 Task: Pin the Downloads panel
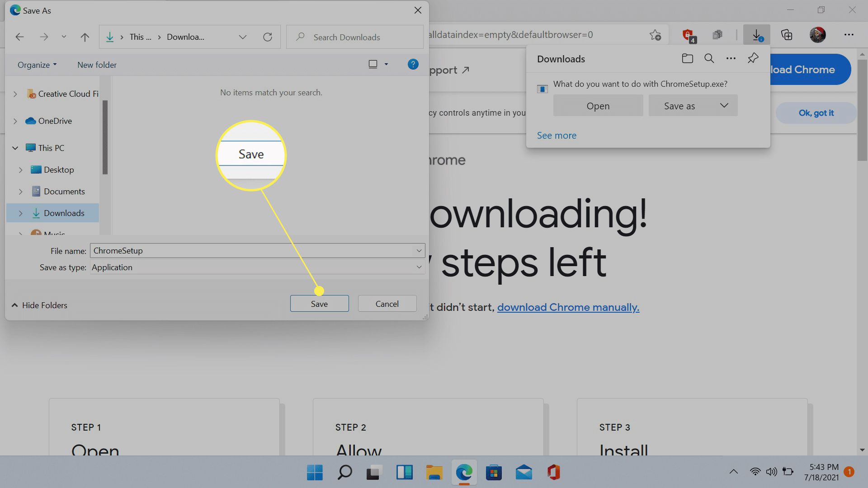point(753,58)
